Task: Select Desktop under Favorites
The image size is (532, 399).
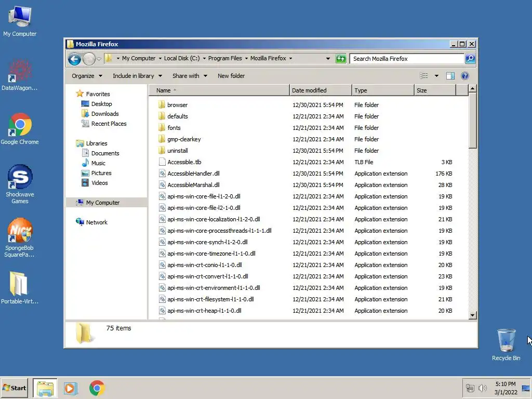Action: coord(101,104)
